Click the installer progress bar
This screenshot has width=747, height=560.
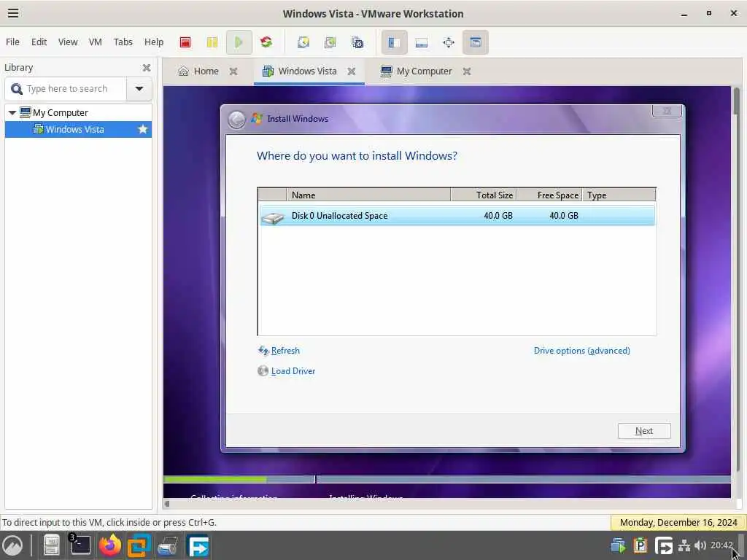[x=447, y=479]
